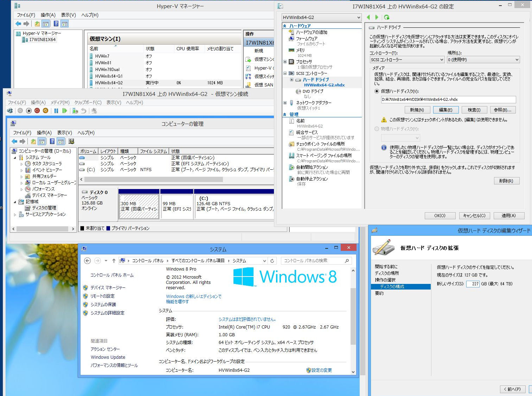This screenshot has width=532, height=396.
Task: Click OK button in VM settings window
Action: [440, 216]
